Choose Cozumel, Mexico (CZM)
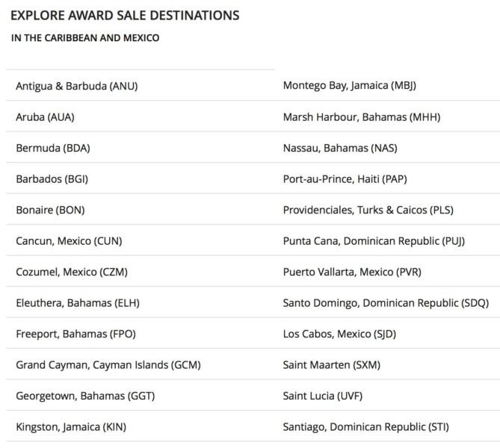Viewport: 500px width, 448px height. [72, 272]
